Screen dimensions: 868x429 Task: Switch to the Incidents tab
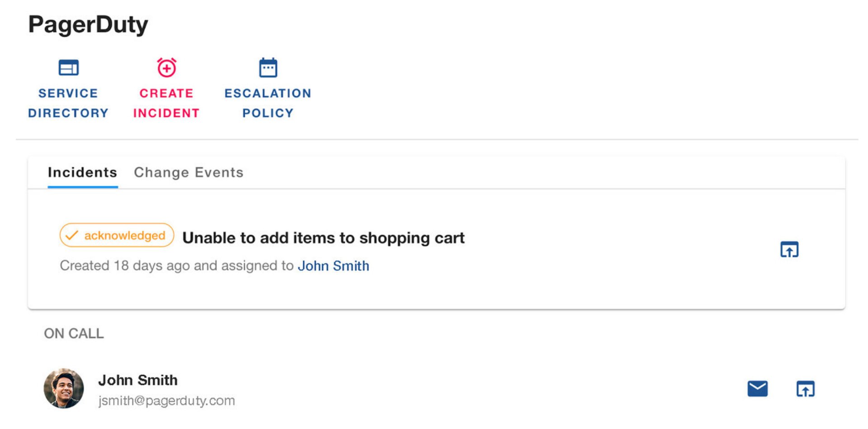coord(82,173)
